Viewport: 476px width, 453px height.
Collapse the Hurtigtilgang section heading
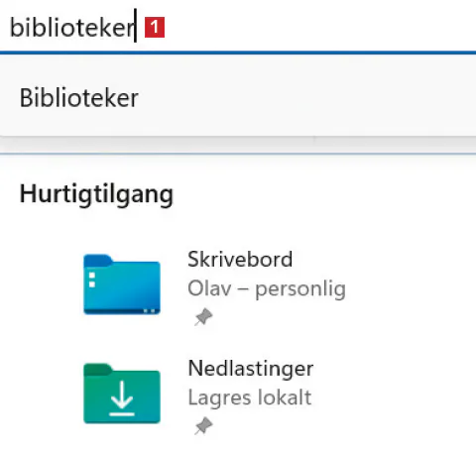click(96, 194)
